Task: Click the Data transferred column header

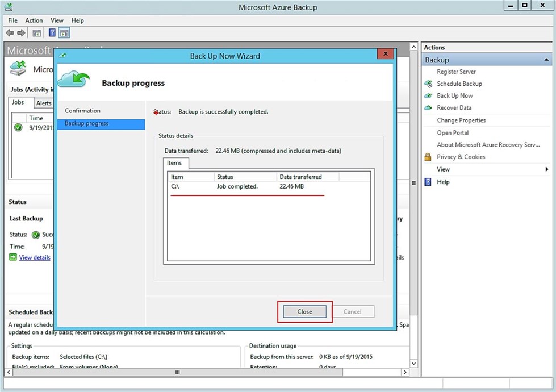Action: (300, 177)
